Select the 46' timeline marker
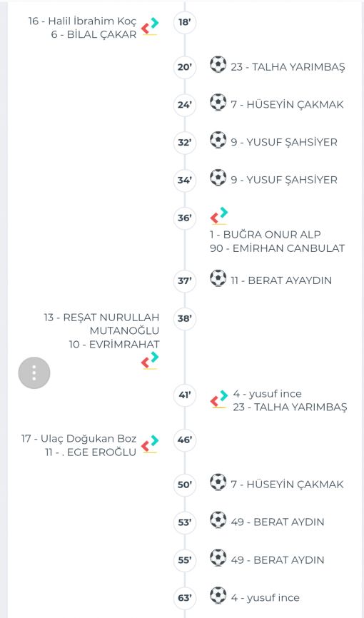 point(185,440)
